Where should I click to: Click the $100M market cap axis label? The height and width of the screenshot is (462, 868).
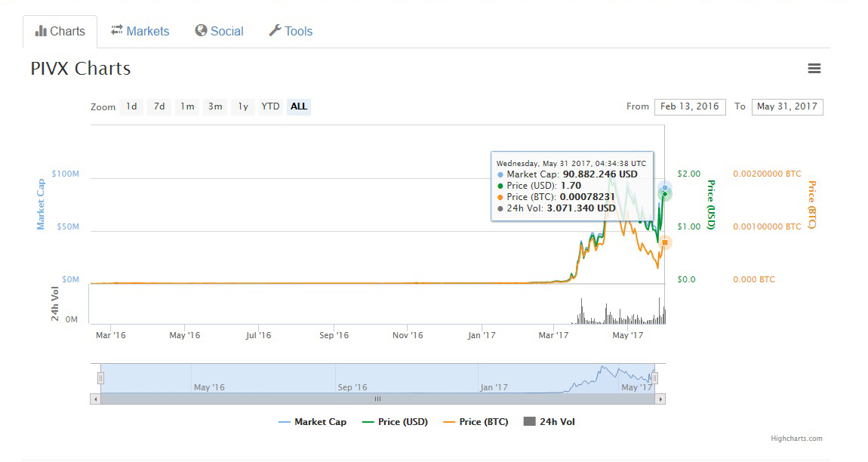66,174
